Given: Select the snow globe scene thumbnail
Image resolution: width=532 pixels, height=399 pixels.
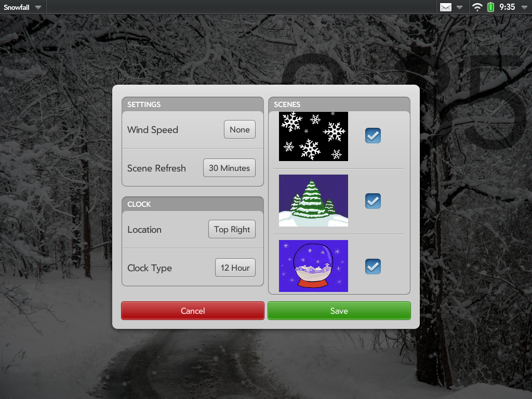Looking at the screenshot, I should pyautogui.click(x=313, y=266).
